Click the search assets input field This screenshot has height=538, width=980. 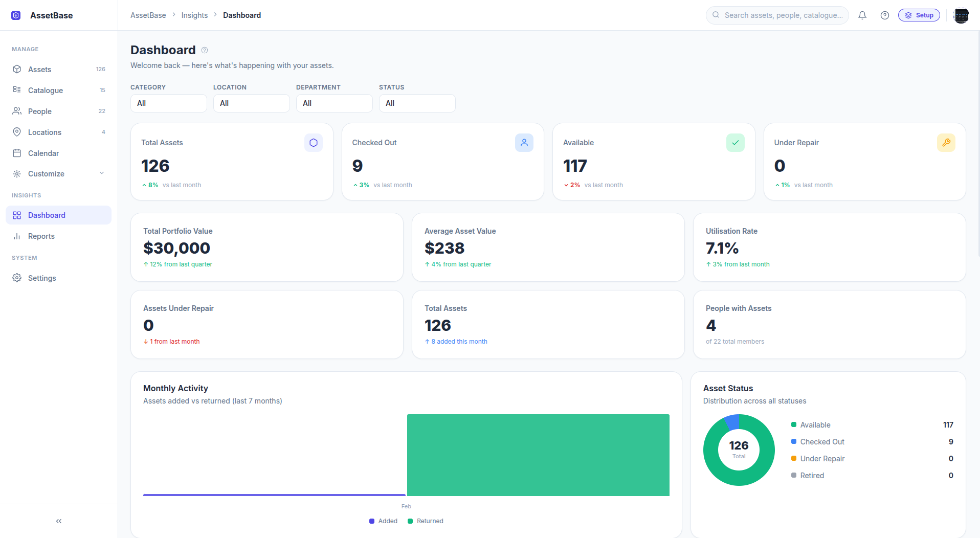777,15
